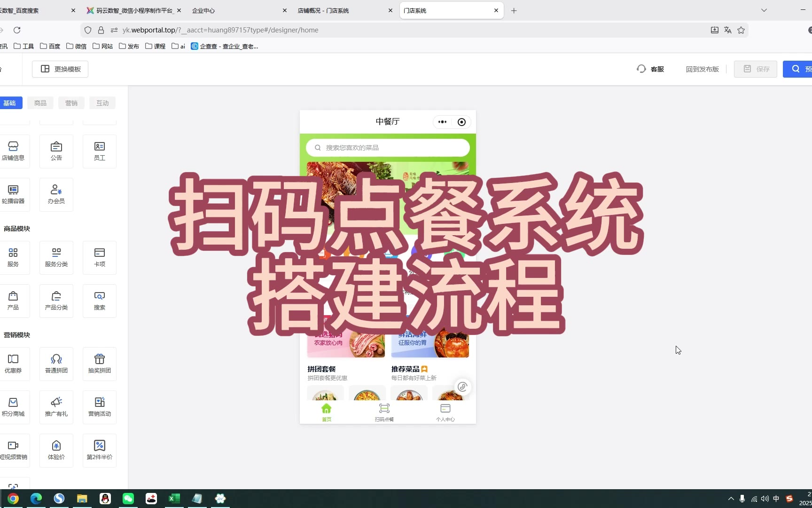812x508 pixels.
Task: Click the 更换模板 change template button
Action: (x=60, y=69)
